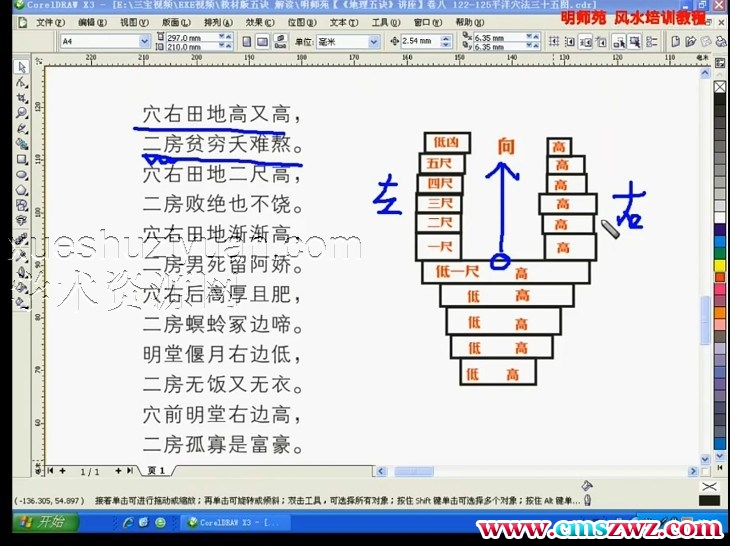The image size is (730, 546).
Task: Go to first page navigation button
Action: point(50,471)
